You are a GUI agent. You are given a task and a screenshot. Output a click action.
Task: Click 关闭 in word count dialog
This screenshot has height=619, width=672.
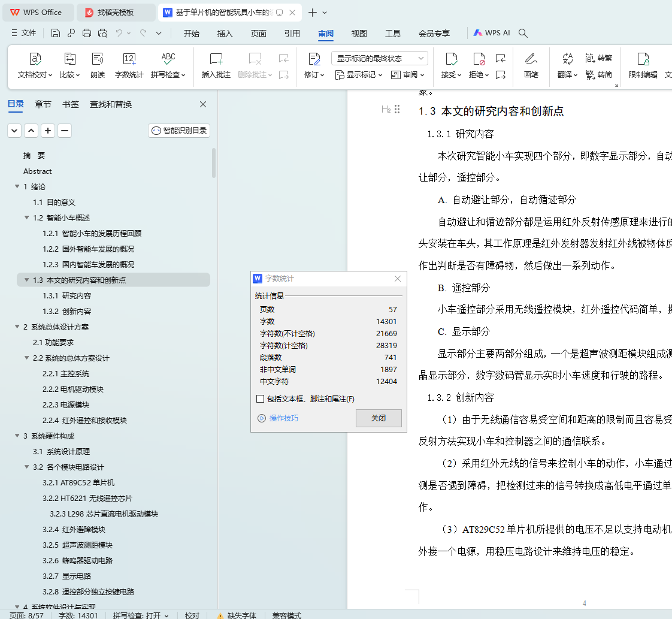pos(379,418)
